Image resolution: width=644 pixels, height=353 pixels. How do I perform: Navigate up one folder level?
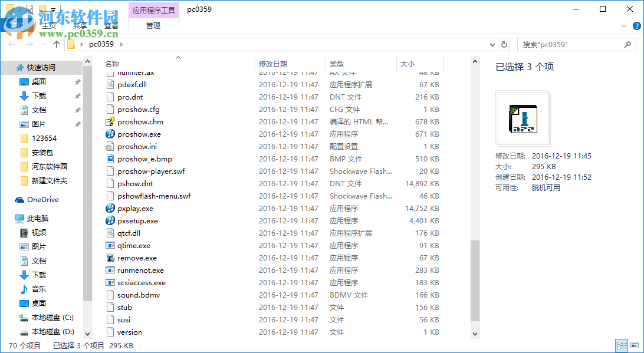coord(57,44)
